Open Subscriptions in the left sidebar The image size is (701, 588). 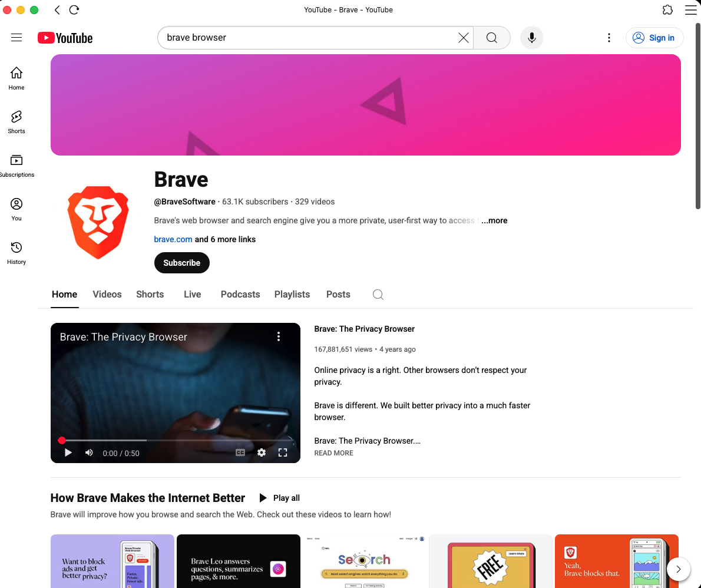pyautogui.click(x=16, y=166)
